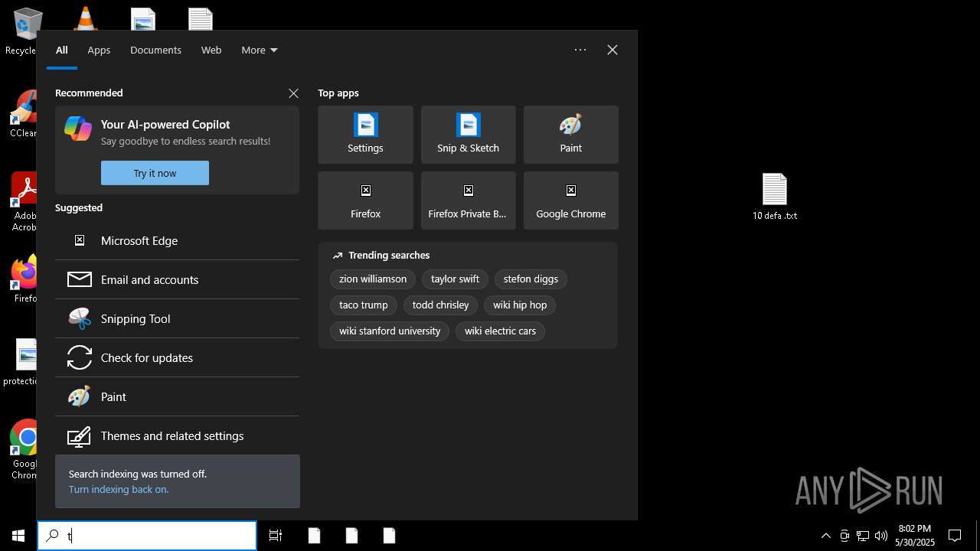
Task: Open the clock and date flyout
Action: (x=915, y=536)
